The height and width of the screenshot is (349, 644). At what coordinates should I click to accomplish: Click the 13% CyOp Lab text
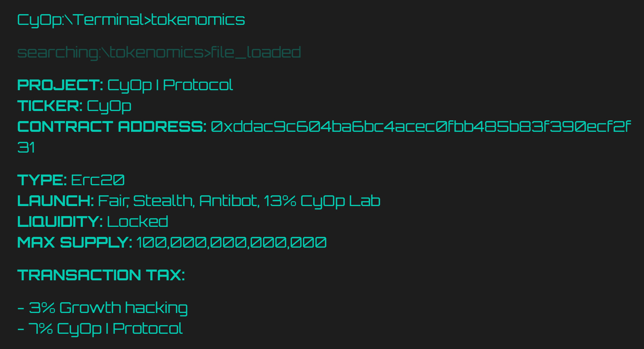pyautogui.click(x=322, y=201)
